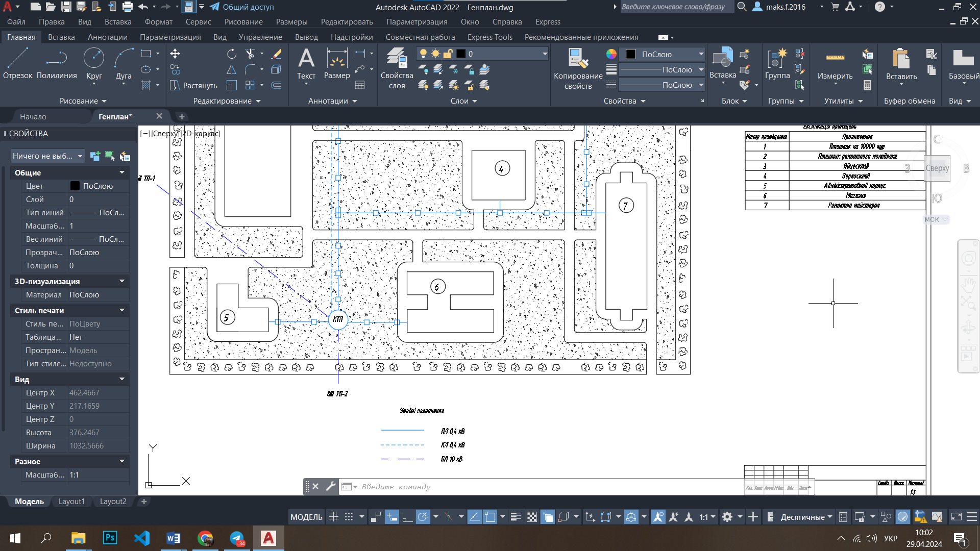The width and height of the screenshot is (980, 551).
Task: Click Копирование свойств match properties
Action: point(578,68)
